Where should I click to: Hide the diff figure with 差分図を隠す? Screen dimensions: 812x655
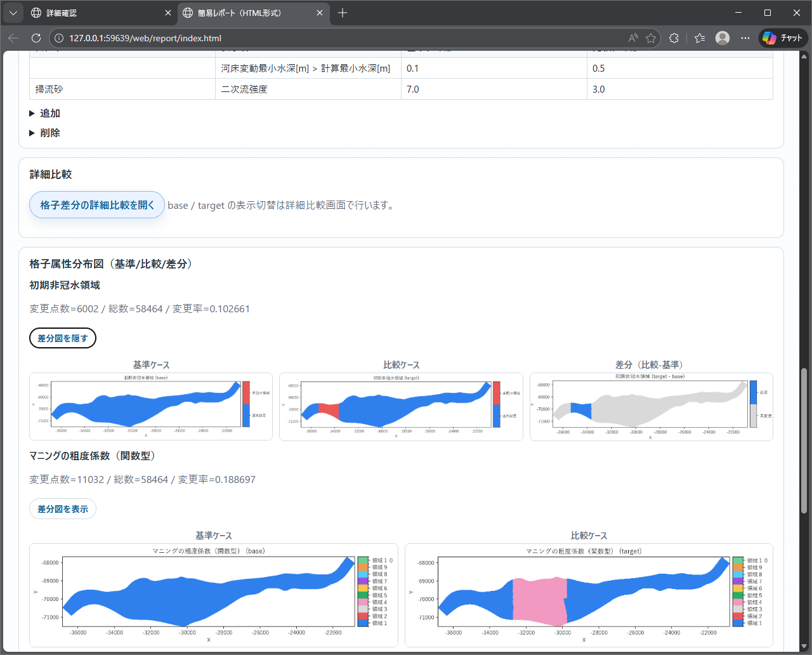coord(63,338)
